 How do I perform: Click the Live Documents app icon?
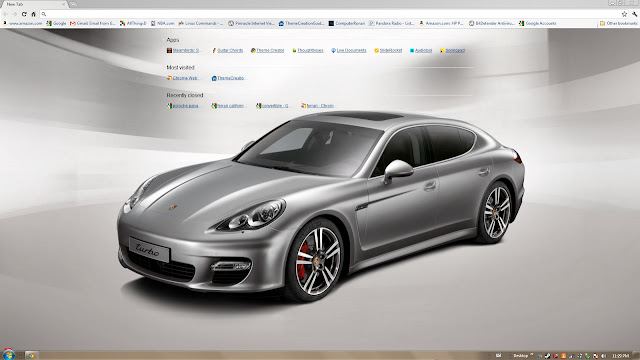(333, 50)
